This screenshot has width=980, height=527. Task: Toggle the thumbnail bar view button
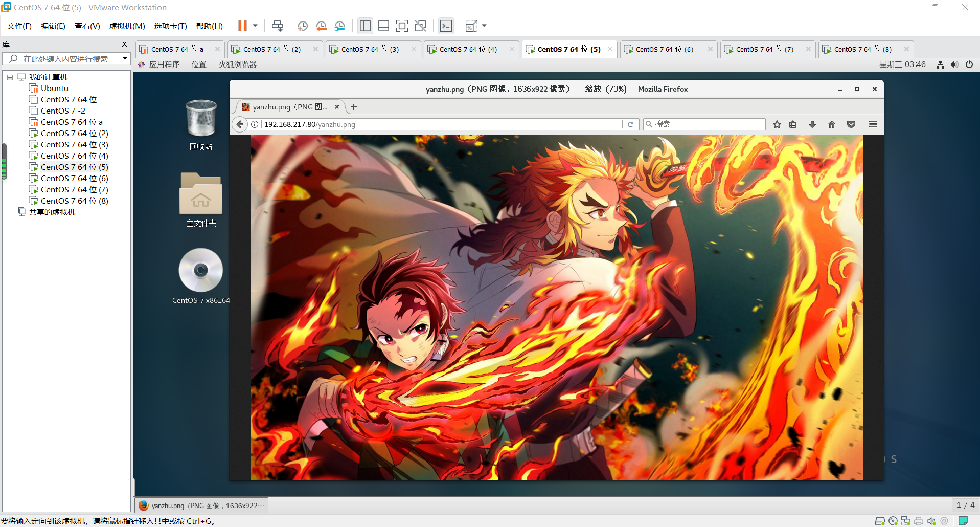(x=383, y=26)
